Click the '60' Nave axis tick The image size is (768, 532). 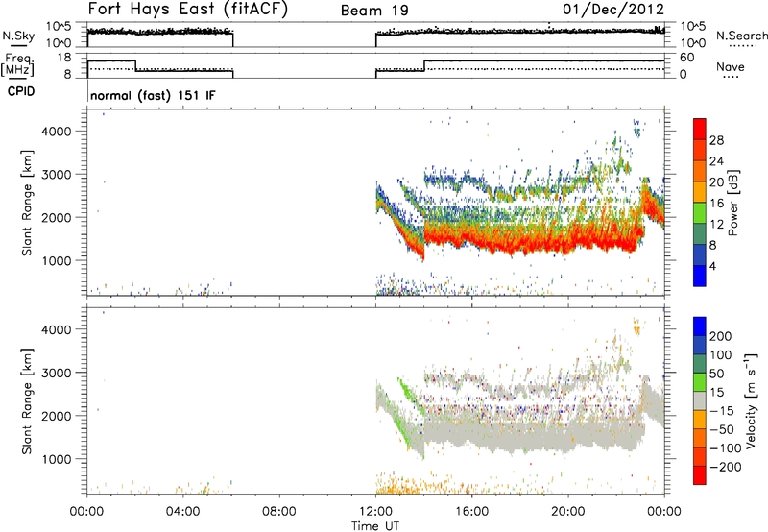(687, 58)
